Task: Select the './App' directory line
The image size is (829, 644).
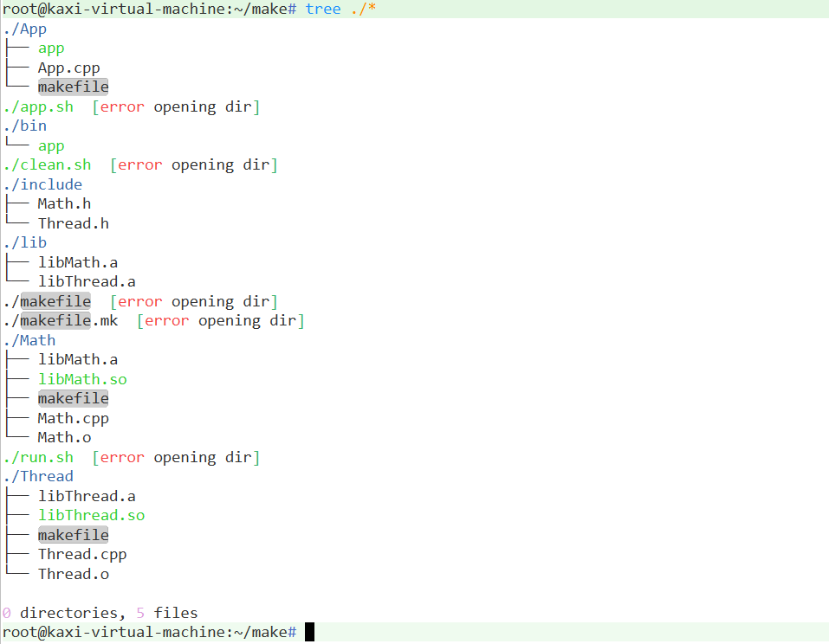Action: (x=25, y=29)
